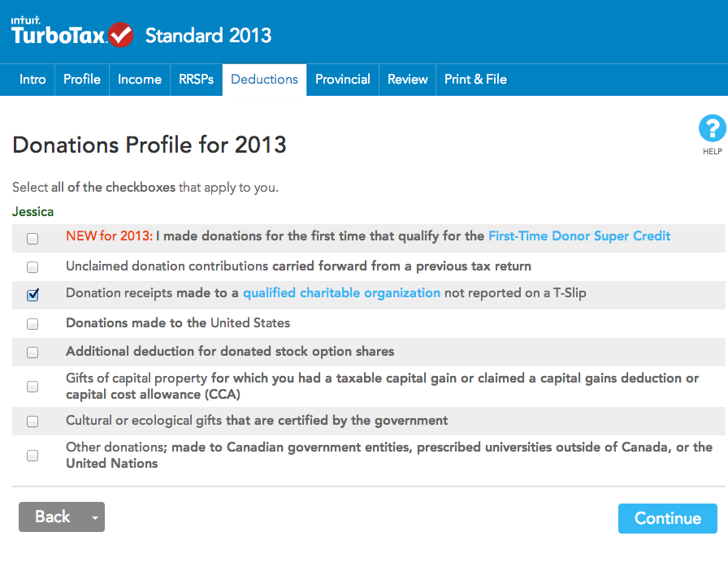Switch to the Income tab
Screen dimensions: 728x562
coord(140,80)
